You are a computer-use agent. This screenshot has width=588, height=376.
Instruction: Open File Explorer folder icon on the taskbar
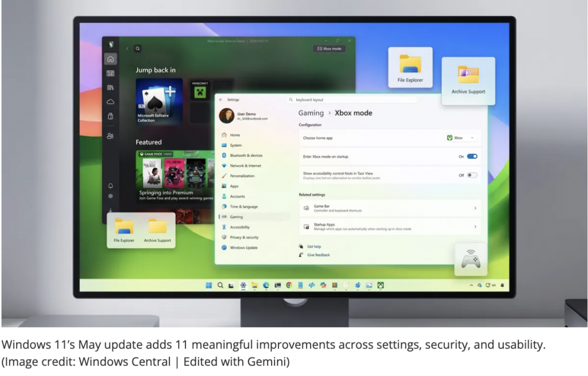coord(254,286)
